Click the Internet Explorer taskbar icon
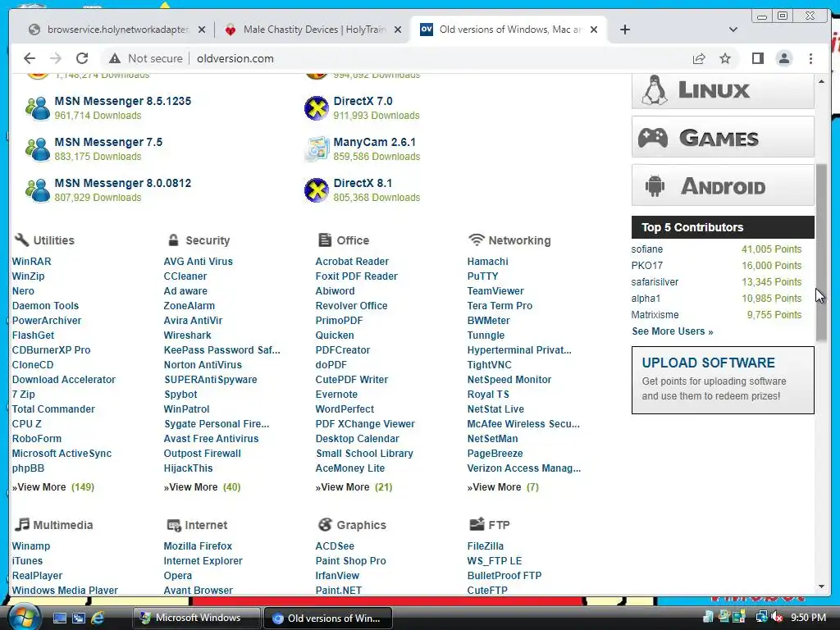840x630 pixels. tap(98, 618)
